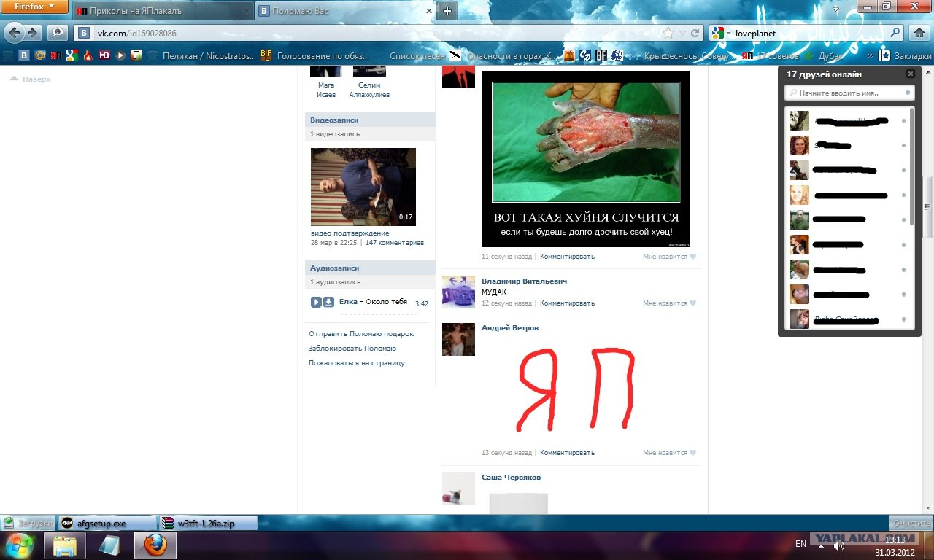Click the friend name search field

point(849,93)
